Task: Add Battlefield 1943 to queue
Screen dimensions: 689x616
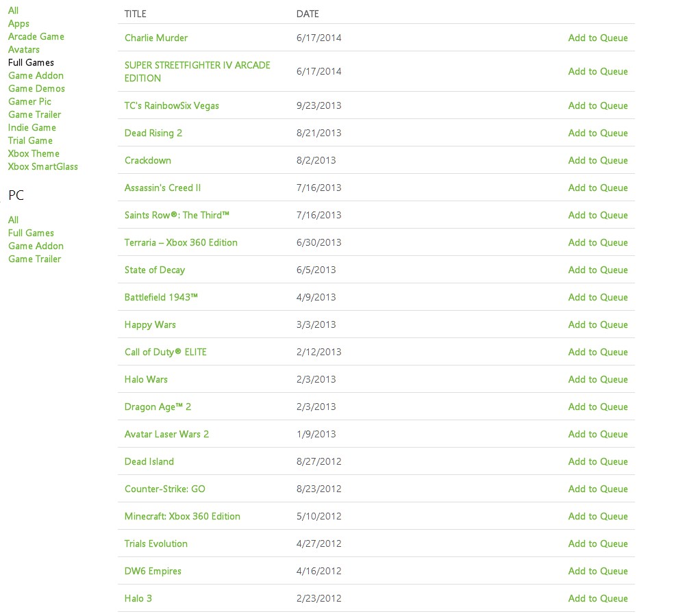Action: [x=598, y=297]
